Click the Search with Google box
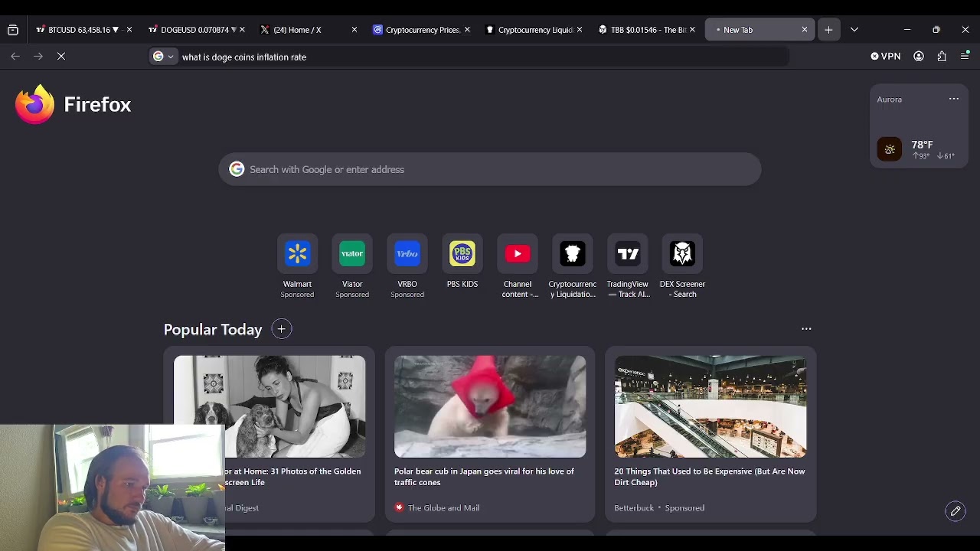This screenshot has height=551, width=980. coord(490,169)
